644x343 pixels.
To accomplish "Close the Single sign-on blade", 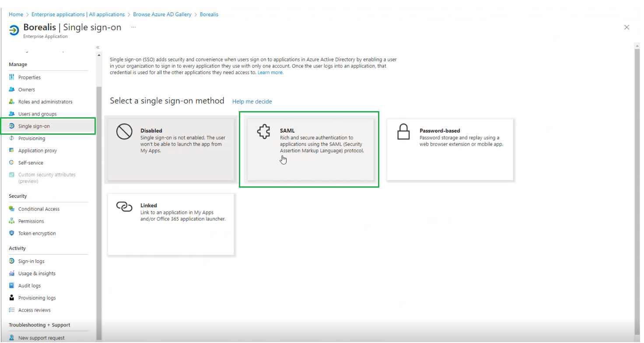I will [626, 27].
